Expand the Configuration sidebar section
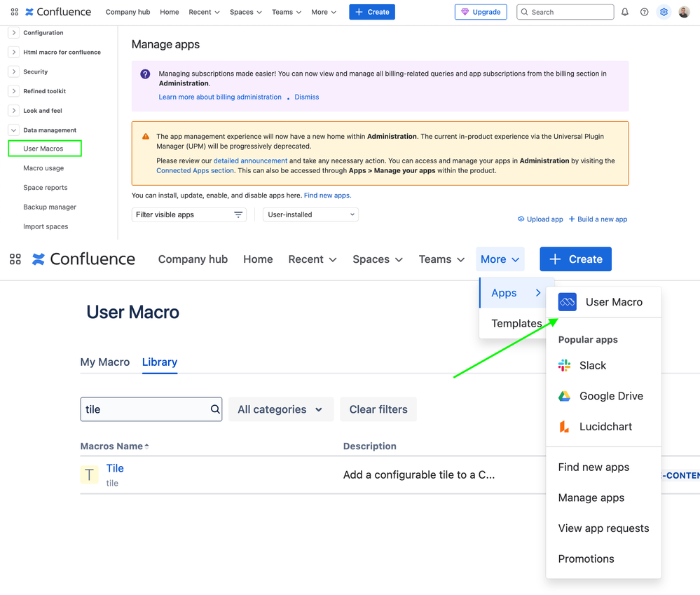Viewport: 700px width, 595px height. pos(14,32)
